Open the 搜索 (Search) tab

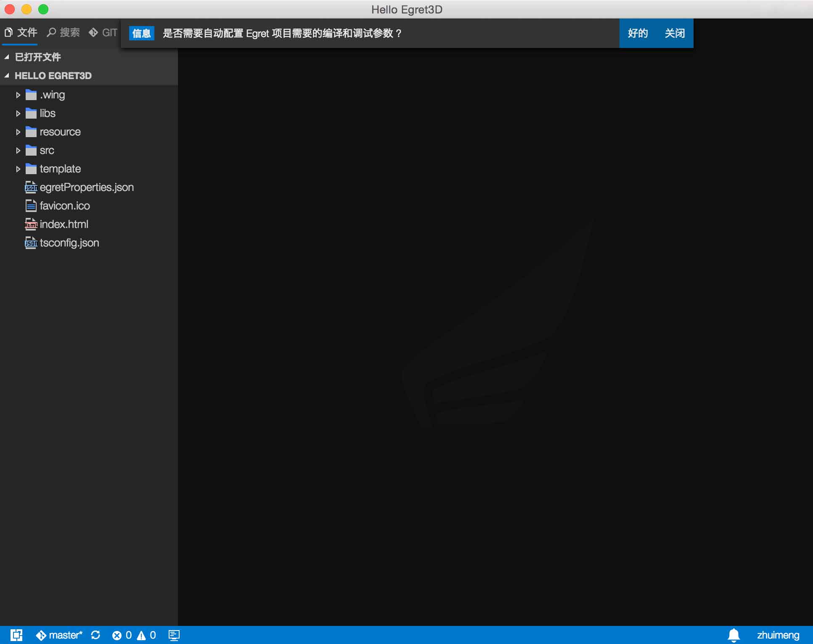point(63,32)
